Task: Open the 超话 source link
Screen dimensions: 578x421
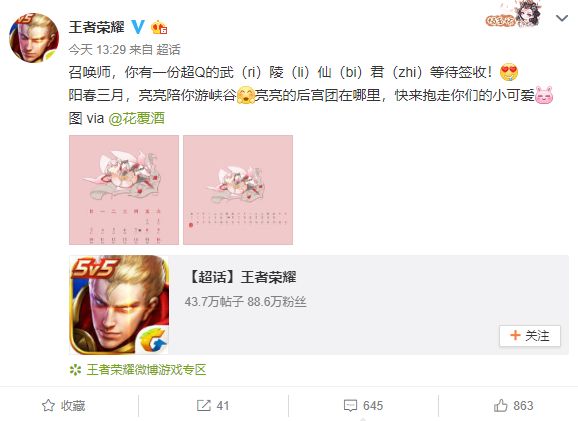Action: tap(168, 49)
